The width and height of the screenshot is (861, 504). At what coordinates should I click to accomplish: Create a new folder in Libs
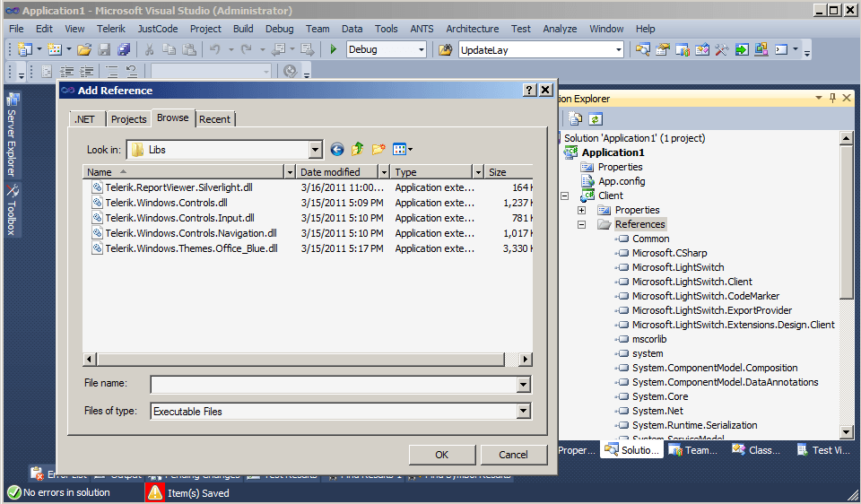tap(378, 150)
